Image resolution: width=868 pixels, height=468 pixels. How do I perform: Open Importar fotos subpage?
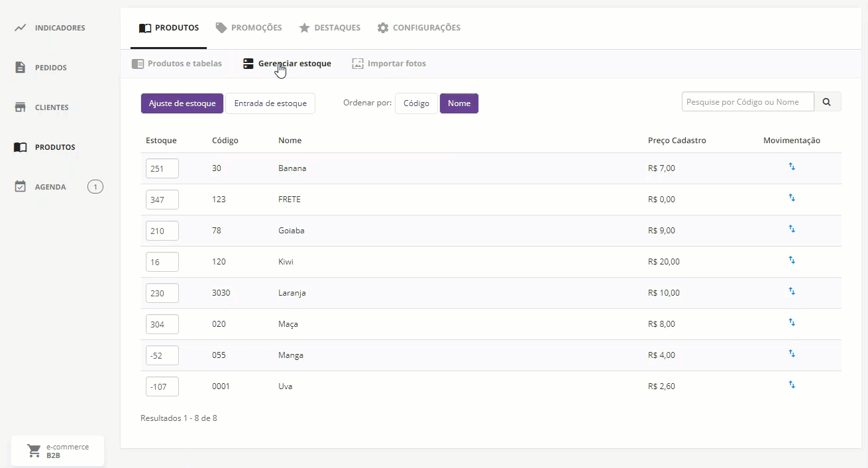coord(389,64)
